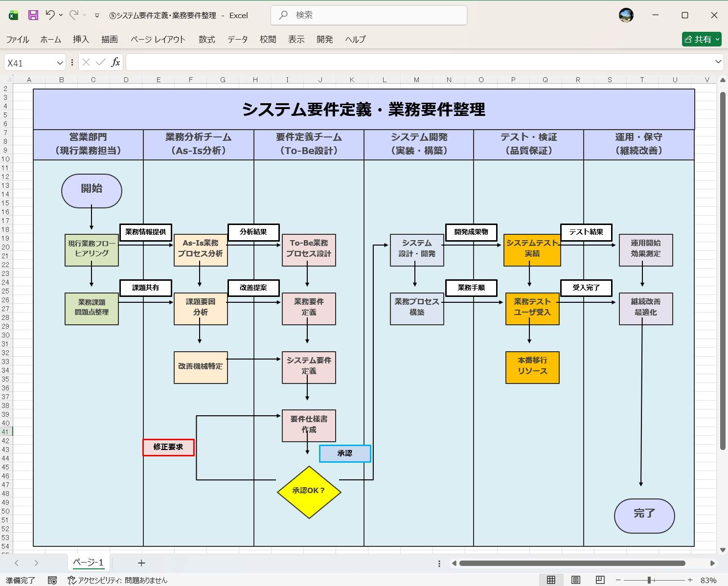Switch to the 開発 ribbon tab
Screen dimensions: 728x586
tap(324, 40)
